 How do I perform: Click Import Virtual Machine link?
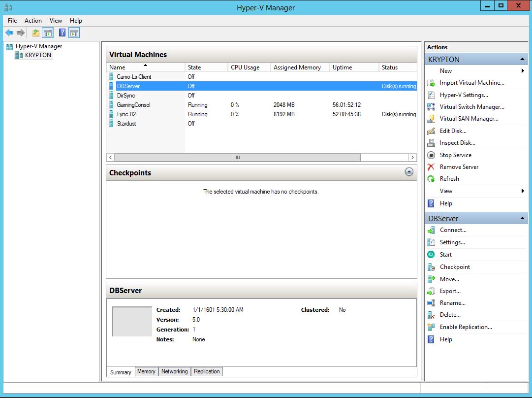pos(471,83)
